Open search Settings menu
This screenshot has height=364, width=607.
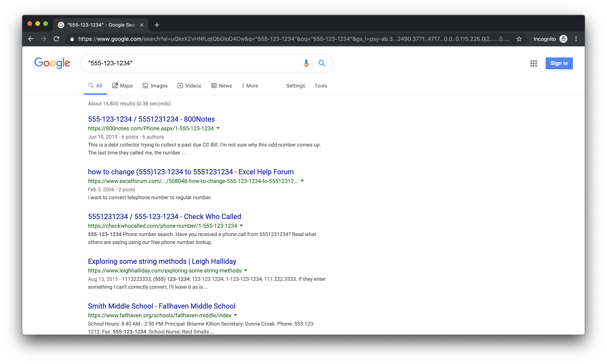coord(295,86)
